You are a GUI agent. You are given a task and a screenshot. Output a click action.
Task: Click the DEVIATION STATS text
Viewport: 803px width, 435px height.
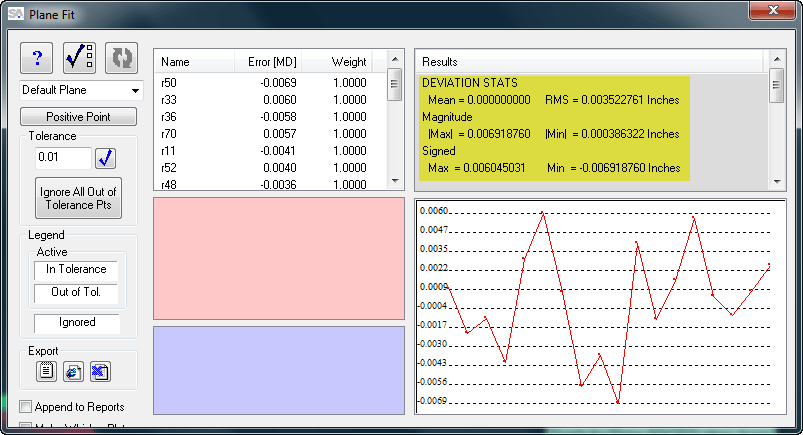click(x=470, y=83)
